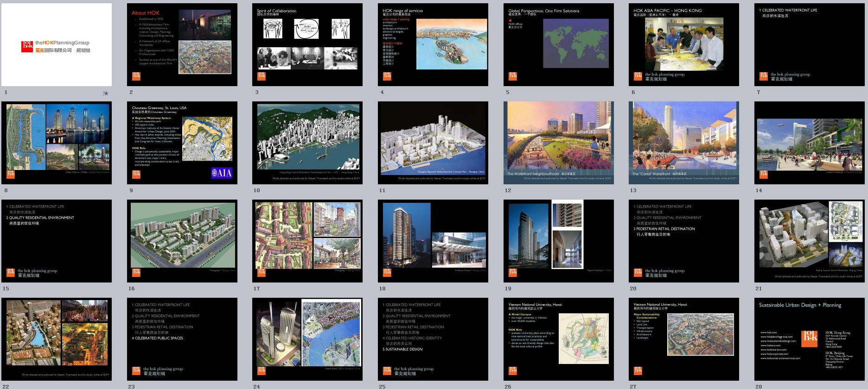Image resolution: width=868 pixels, height=389 pixels.
Task: Select the white theHOKPlanningGroup title slide
Action: tap(57, 45)
